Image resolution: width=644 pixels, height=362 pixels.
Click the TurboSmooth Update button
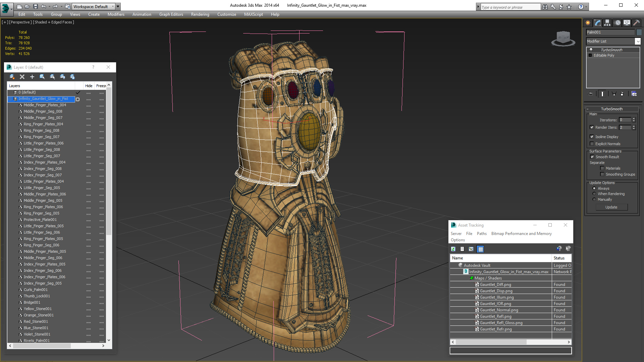pyautogui.click(x=611, y=207)
